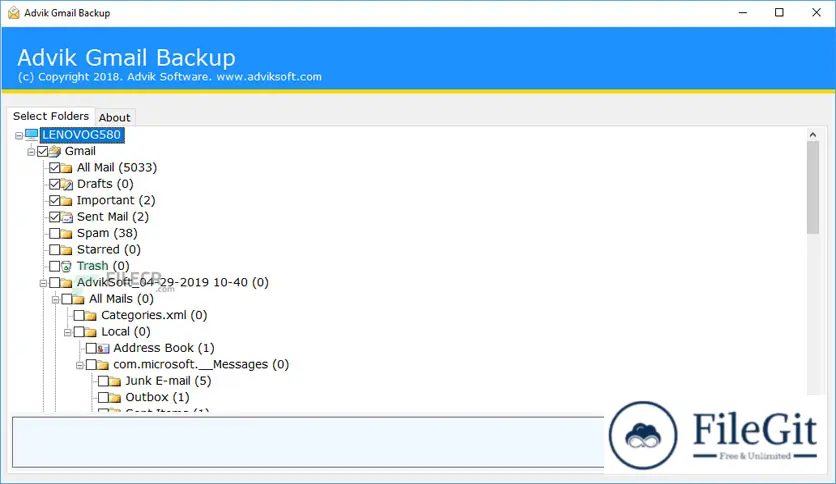Click the Local folder icon
Viewport: 836px width, 484px height.
pyautogui.click(x=91, y=332)
